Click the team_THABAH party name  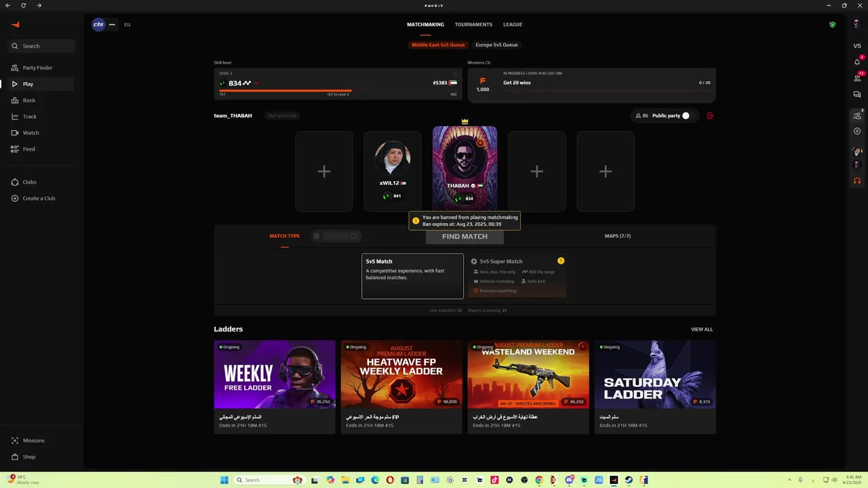click(x=233, y=116)
